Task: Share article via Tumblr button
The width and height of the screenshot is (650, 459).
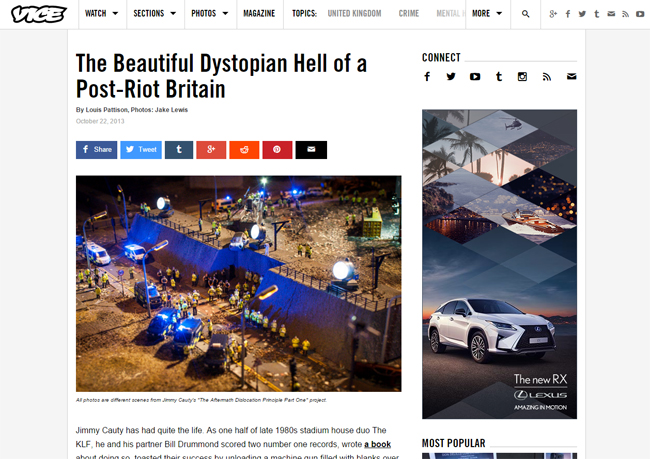Action: (x=179, y=150)
